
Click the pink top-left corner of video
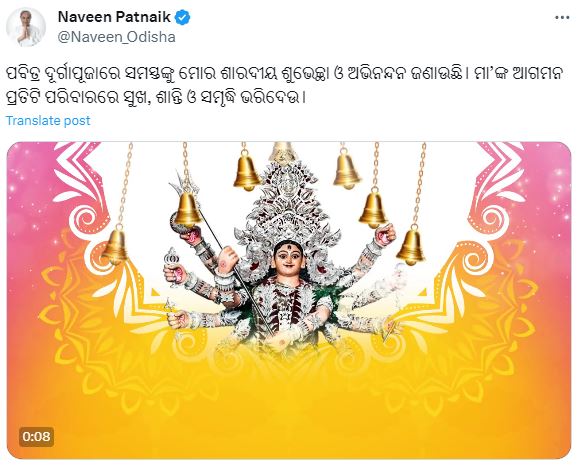point(30,167)
